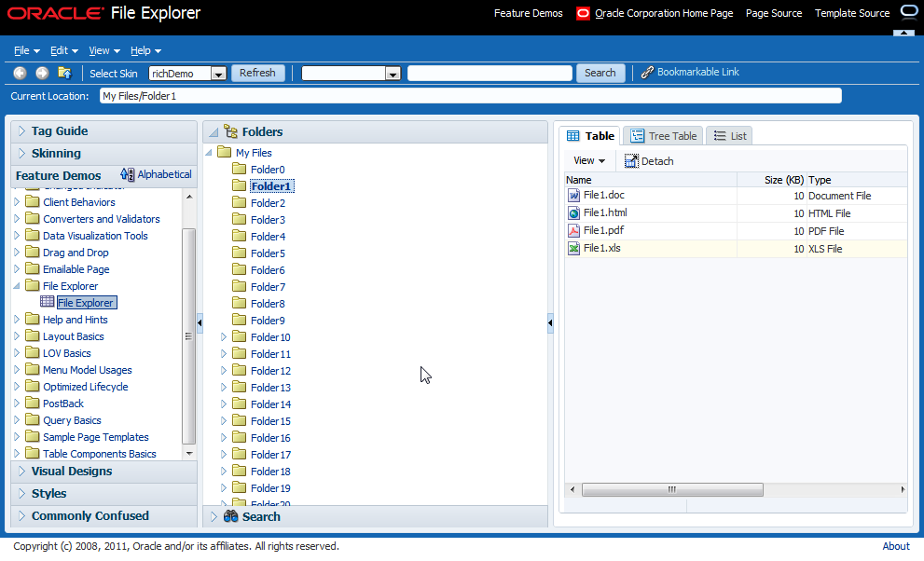Expand the Commonly Confused accordion
Screen dimensions: 924x561
(x=21, y=515)
